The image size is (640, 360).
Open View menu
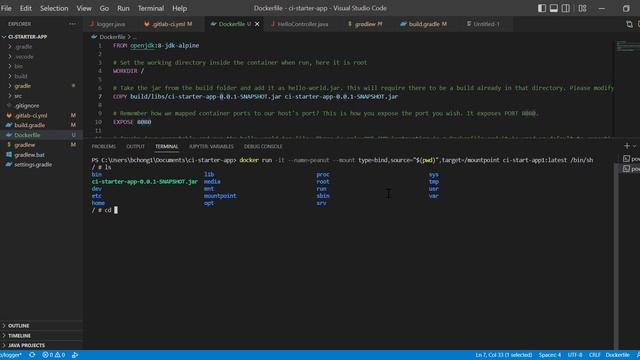(84, 8)
